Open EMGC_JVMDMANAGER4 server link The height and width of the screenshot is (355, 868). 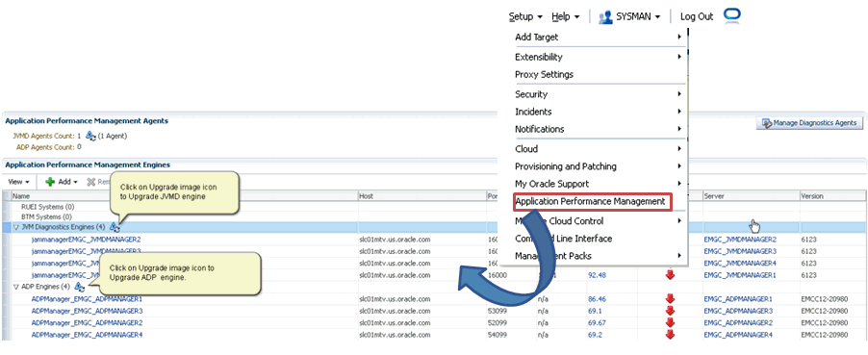[x=740, y=263]
